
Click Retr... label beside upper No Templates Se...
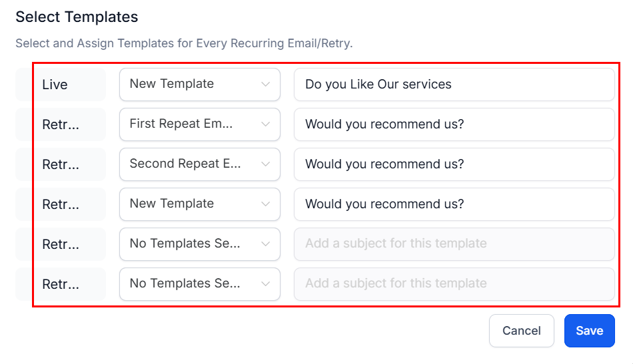pos(61,244)
